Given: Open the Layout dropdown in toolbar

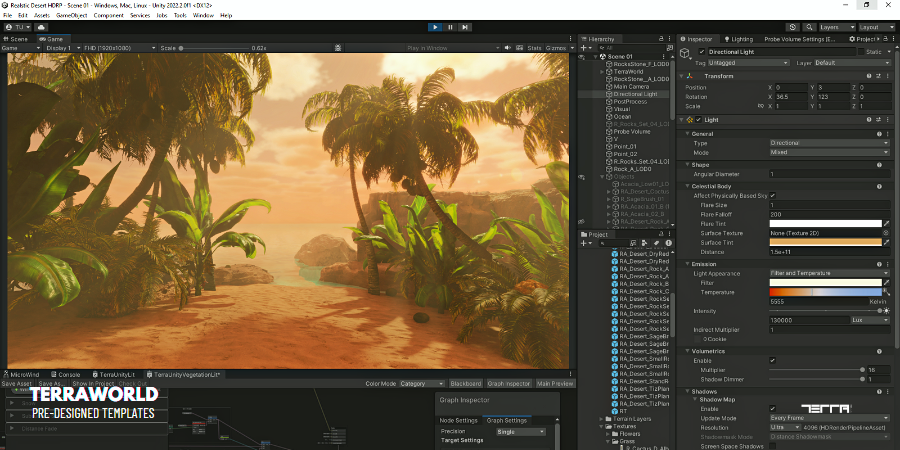Looking at the screenshot, I should (x=876, y=27).
